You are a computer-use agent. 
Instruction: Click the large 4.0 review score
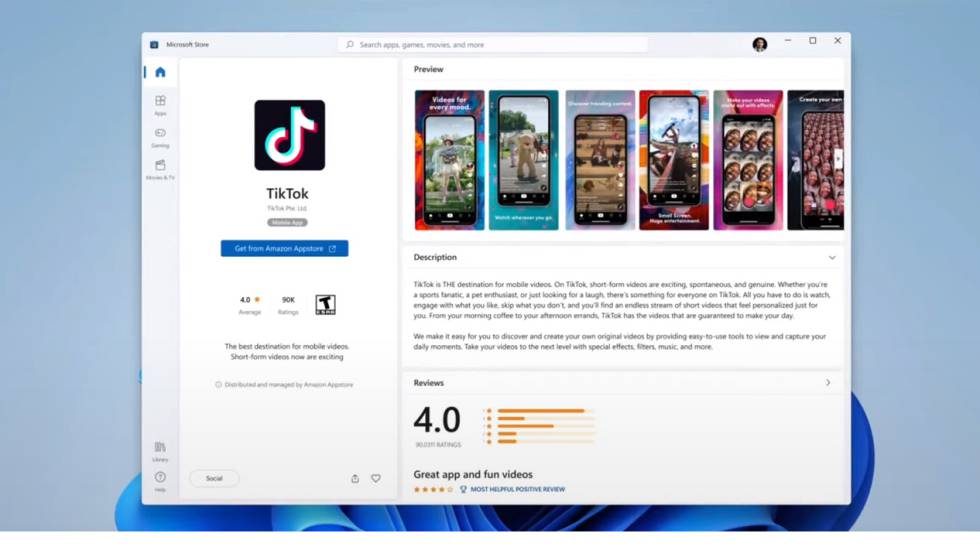(x=437, y=419)
